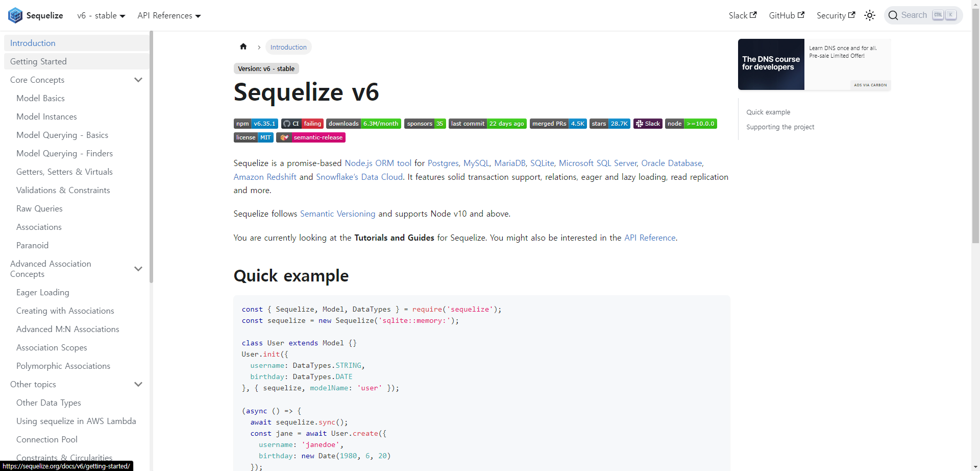Open the GitHub external link in navbar
This screenshot has height=471, width=980.
tap(787, 15)
